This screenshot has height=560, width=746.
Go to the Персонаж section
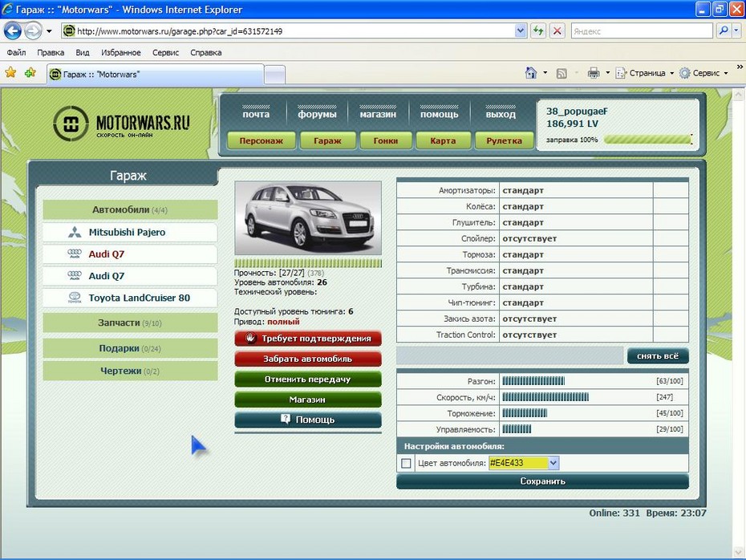coord(262,141)
